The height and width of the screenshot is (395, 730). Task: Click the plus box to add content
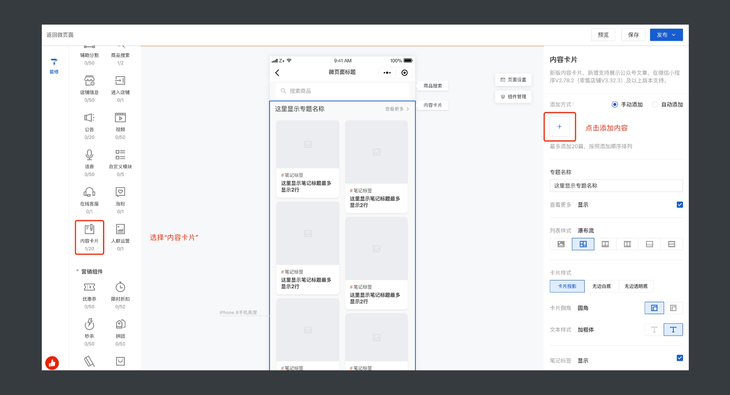coord(560,127)
